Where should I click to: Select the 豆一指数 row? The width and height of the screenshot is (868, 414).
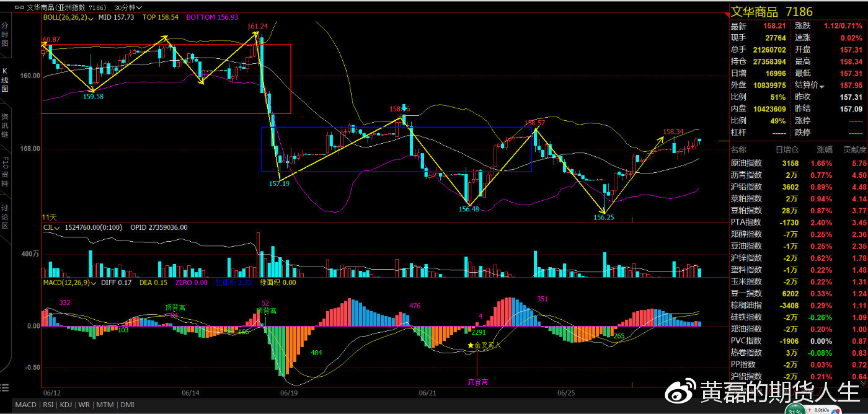point(799,293)
